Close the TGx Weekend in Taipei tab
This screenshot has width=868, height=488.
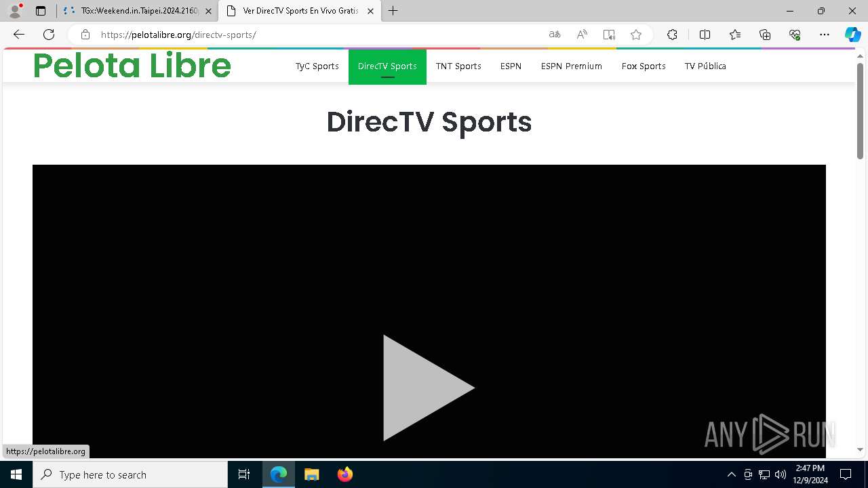point(208,11)
